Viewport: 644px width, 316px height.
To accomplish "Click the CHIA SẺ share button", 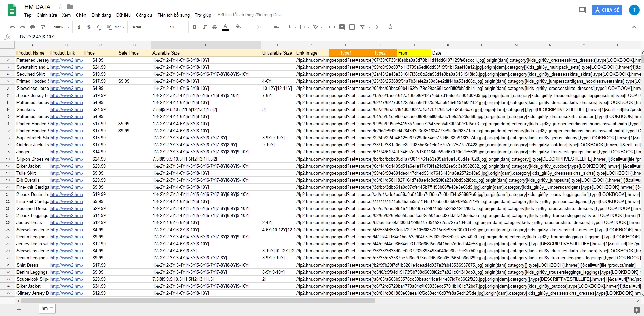I will (607, 10).
